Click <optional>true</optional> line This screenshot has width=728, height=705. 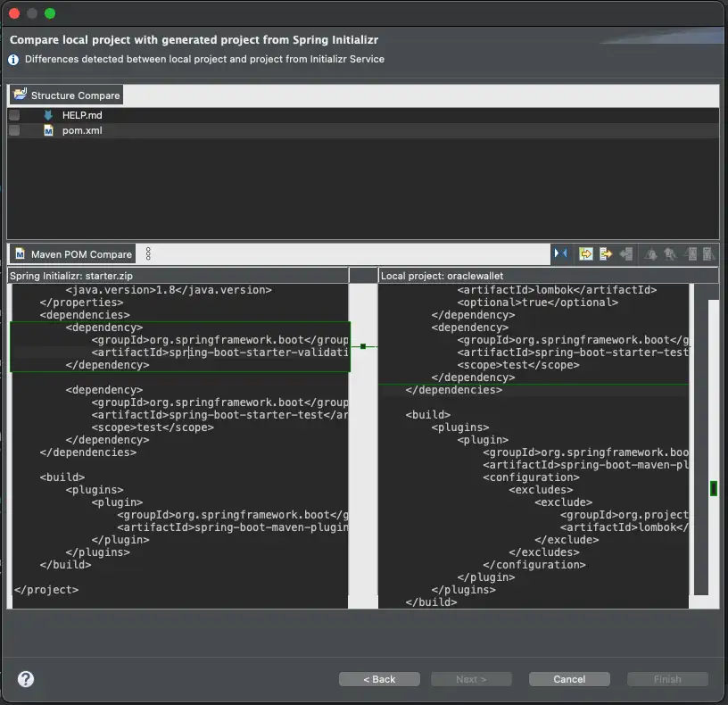(x=538, y=303)
